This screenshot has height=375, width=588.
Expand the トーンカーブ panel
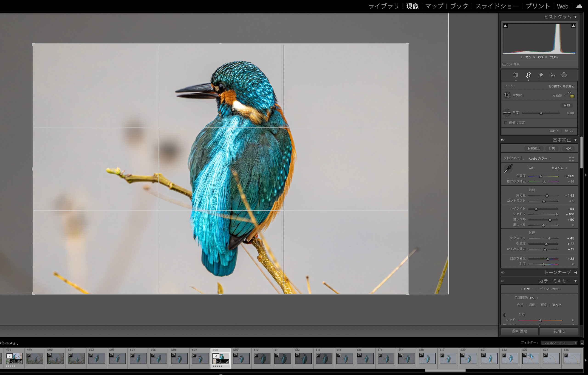[576, 272]
